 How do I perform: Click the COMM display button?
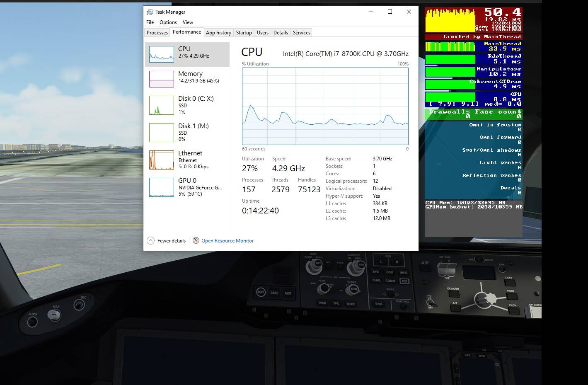(390, 281)
